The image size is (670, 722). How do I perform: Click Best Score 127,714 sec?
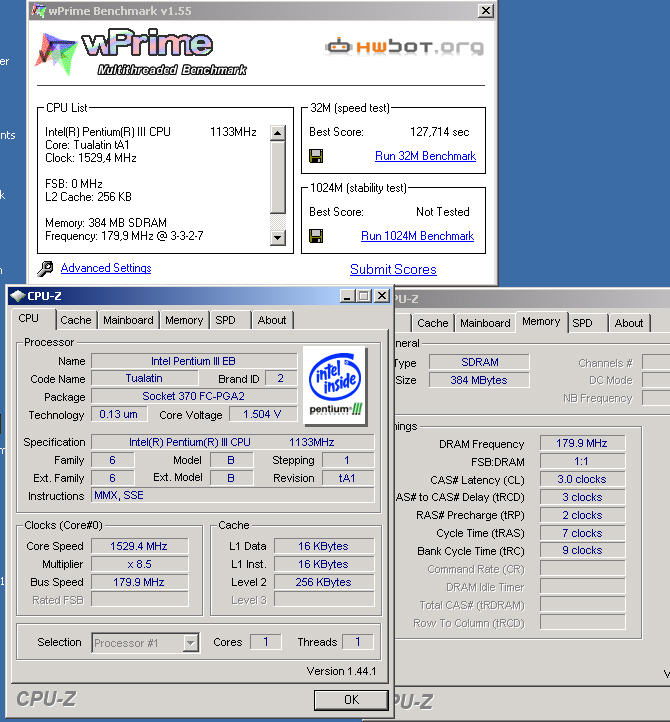440,132
